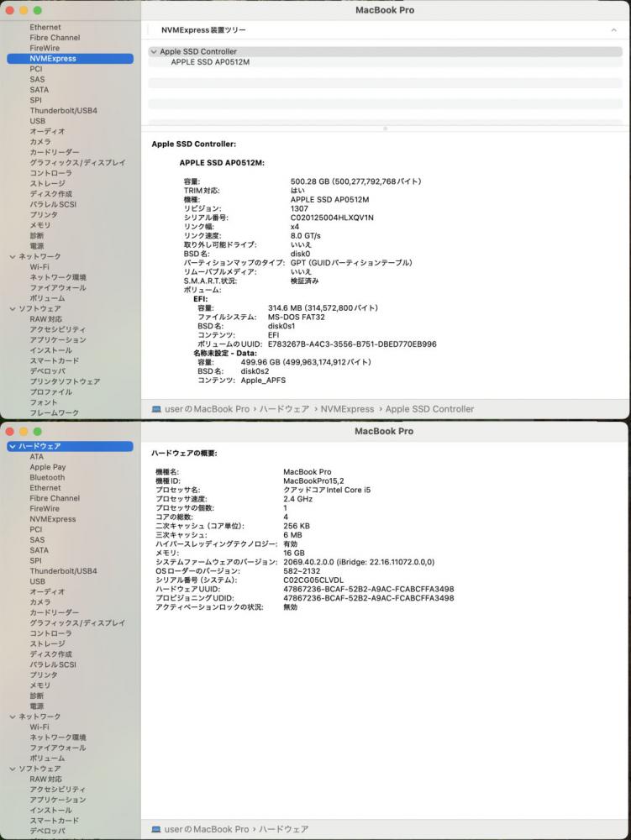Image resolution: width=631 pixels, height=840 pixels.
Task: Click Apple SSD Controller in path bar
Action: 429,409
